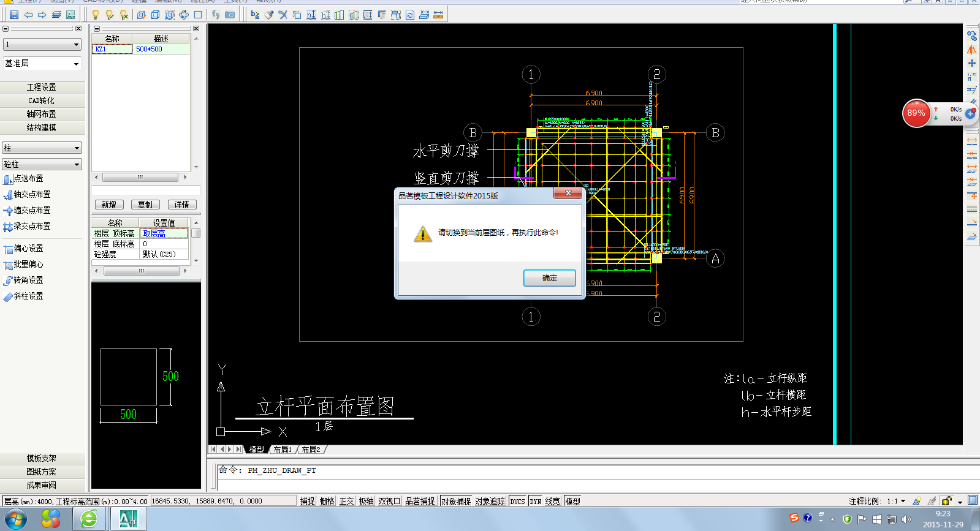
Task: Open Windows Start button
Action: 14,519
